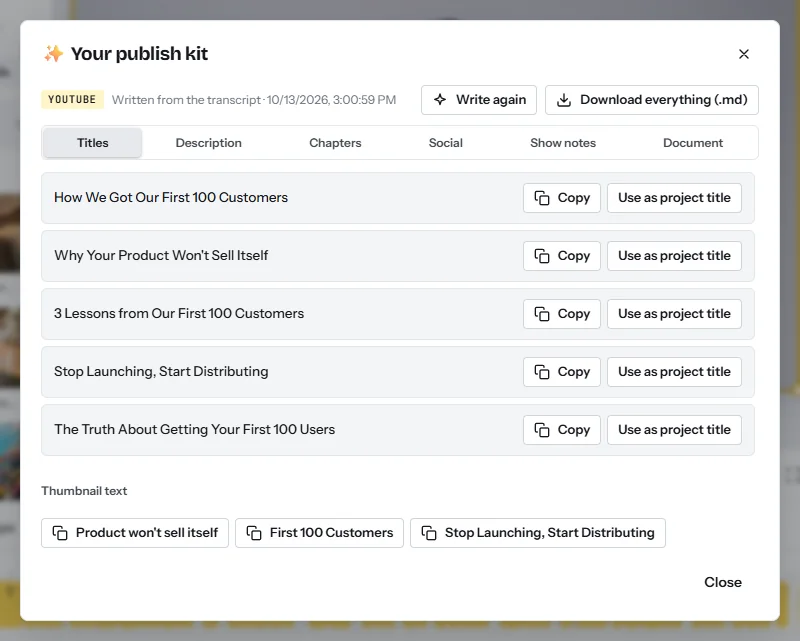Viewport: 800px width, 641px height.
Task: Copy 'Why Your Product Won't Sell Itself' title
Action: tap(562, 256)
